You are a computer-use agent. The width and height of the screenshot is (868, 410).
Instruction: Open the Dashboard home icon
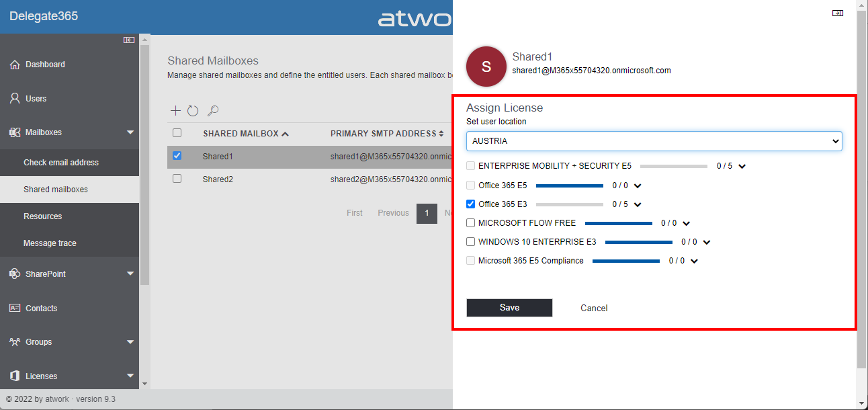click(x=14, y=65)
